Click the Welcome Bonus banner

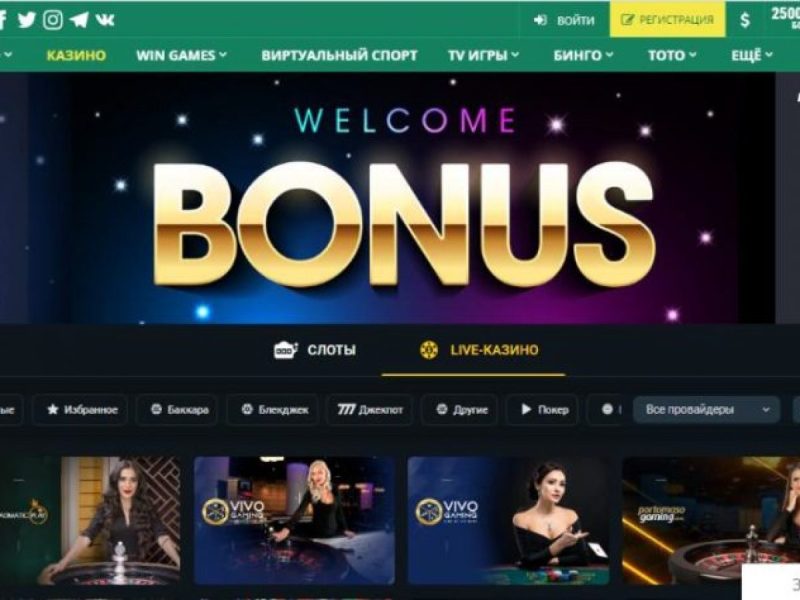[388, 198]
